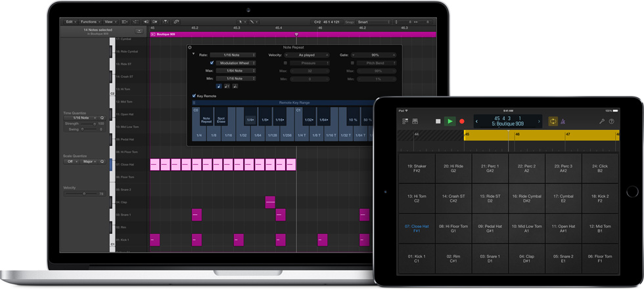Image resolution: width=644 pixels, height=291 pixels.
Task: Open the Scale Quantize Off dropdown
Action: (x=70, y=162)
